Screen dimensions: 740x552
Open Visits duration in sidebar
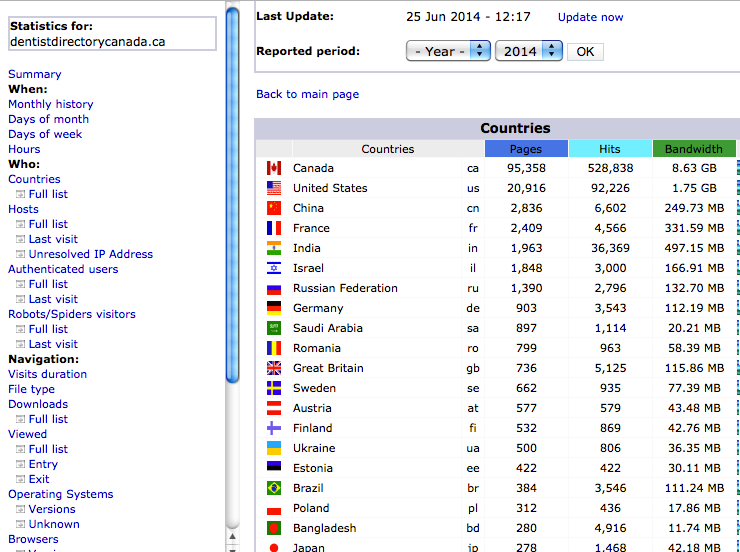click(47, 374)
